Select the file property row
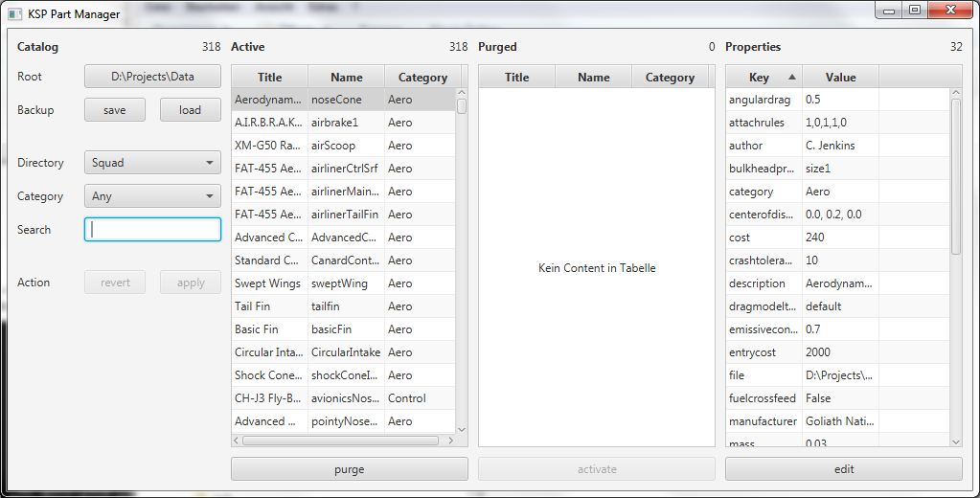980x498 pixels. pyautogui.click(x=838, y=374)
